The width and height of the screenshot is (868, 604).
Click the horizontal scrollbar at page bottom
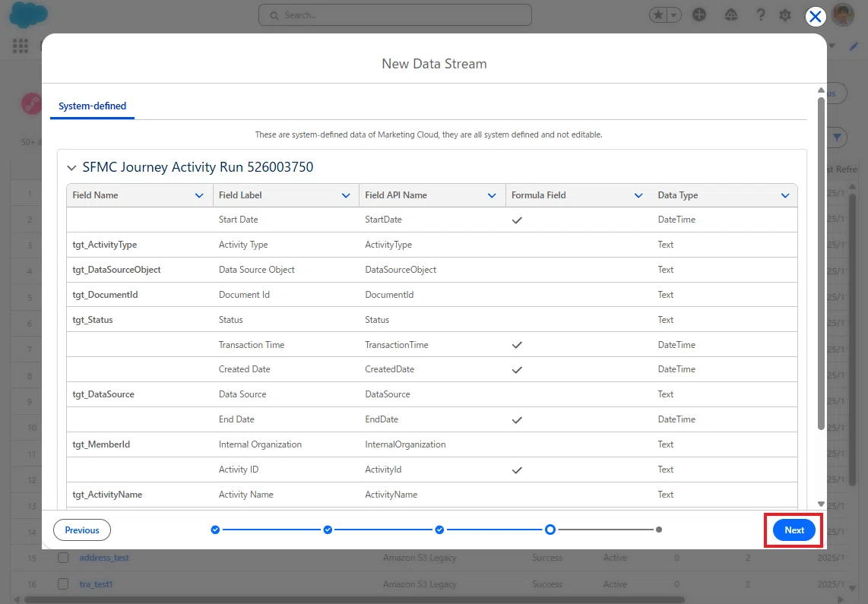(354, 599)
